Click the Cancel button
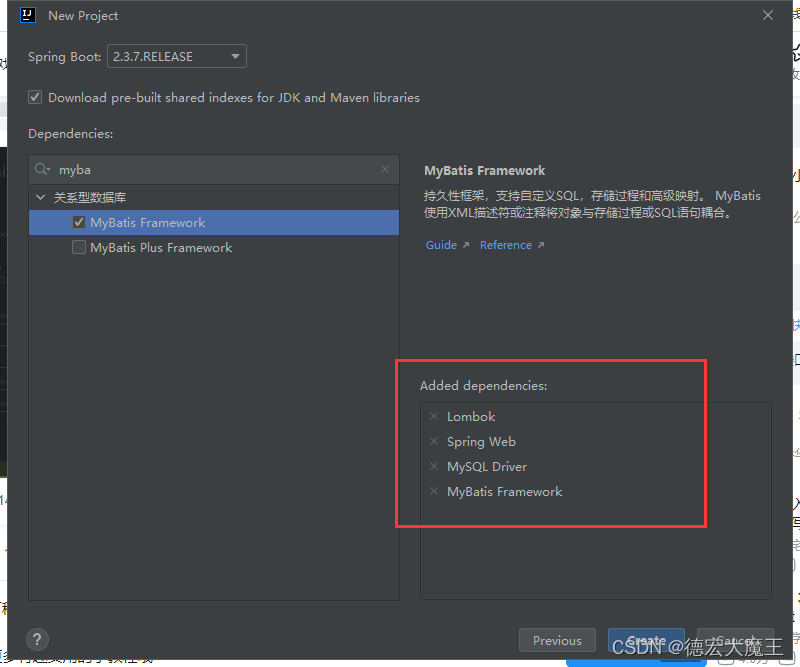The image size is (800, 667). (x=735, y=640)
